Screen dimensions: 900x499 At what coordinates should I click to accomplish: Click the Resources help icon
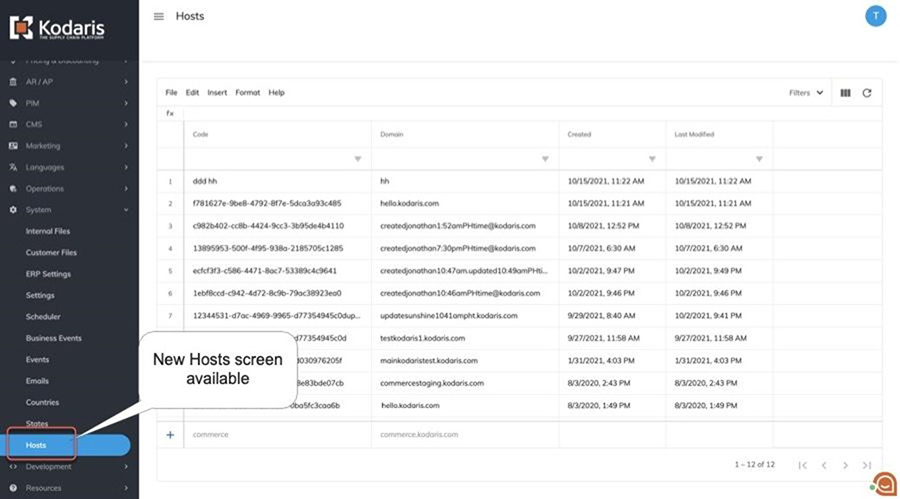[13, 488]
